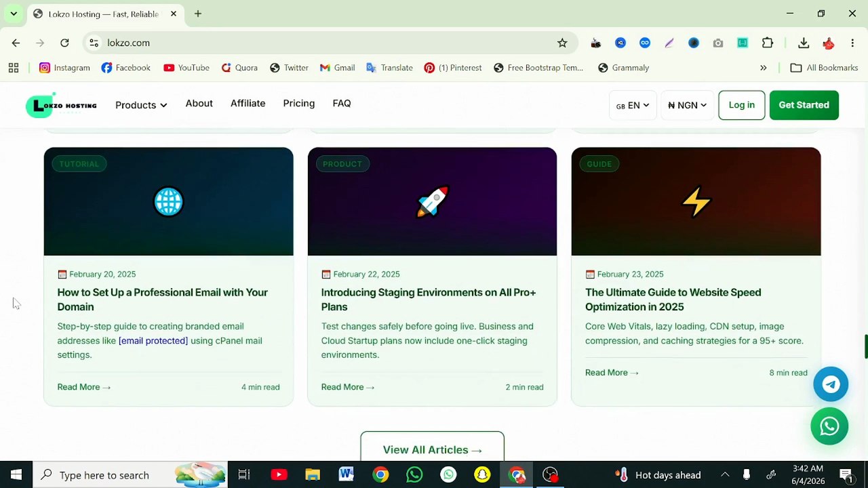Show hidden system tray icons
Image resolution: width=868 pixels, height=488 pixels.
pyautogui.click(x=725, y=474)
